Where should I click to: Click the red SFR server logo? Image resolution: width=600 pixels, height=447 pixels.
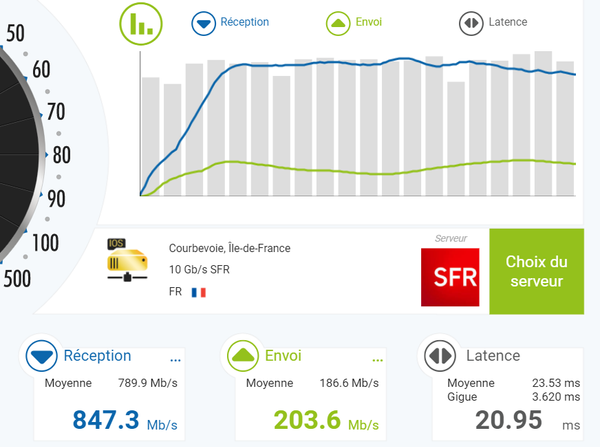point(450,277)
